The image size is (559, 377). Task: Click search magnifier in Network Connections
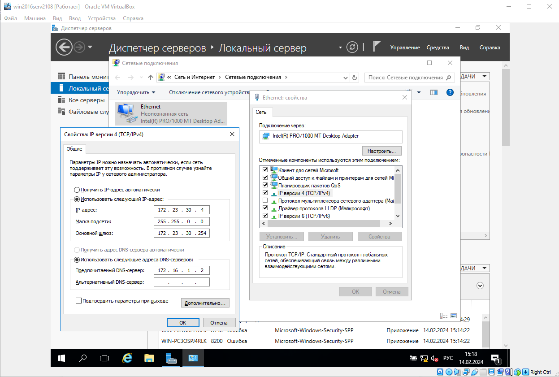[x=448, y=77]
